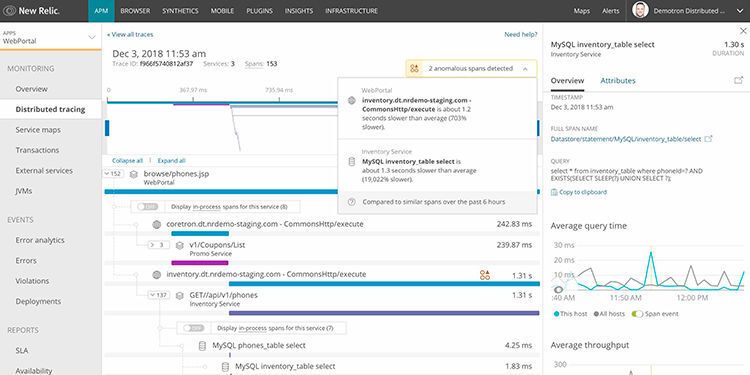Switch to the Attributes tab
The height and width of the screenshot is (375, 750).
click(618, 81)
